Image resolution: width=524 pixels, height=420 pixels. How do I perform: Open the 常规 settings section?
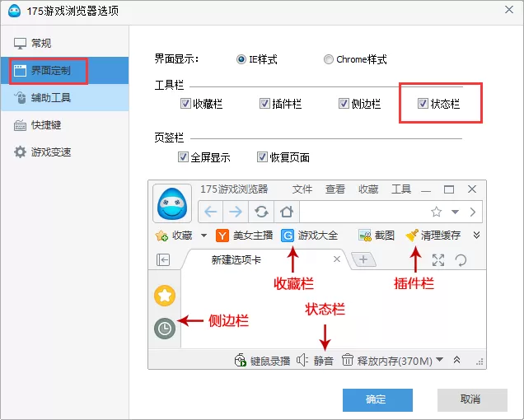[65, 44]
